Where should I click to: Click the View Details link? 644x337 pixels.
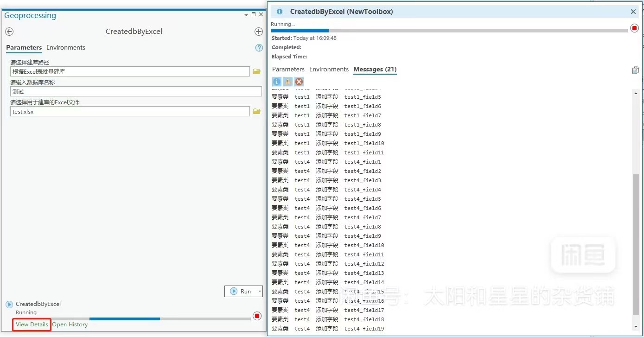click(x=32, y=324)
